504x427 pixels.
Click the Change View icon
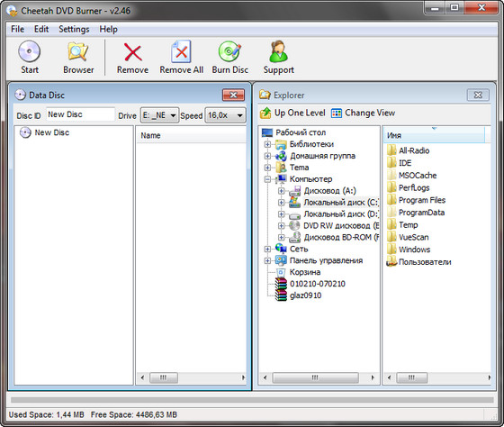(x=337, y=114)
